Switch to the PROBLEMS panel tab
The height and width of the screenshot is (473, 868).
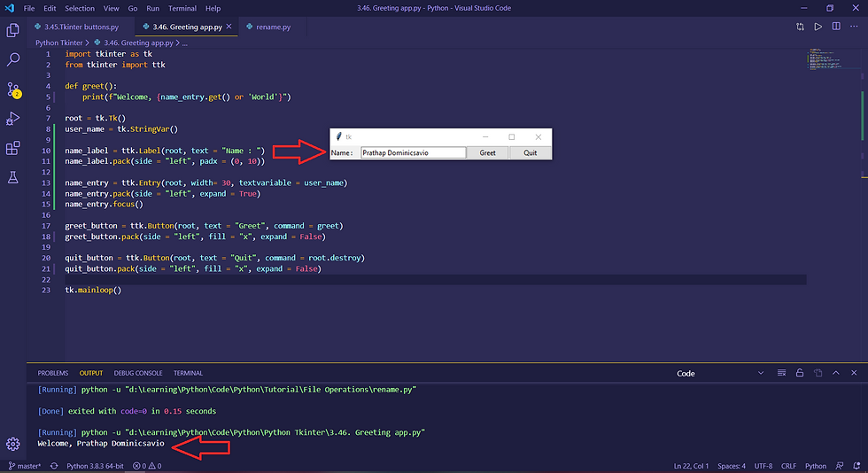point(52,373)
